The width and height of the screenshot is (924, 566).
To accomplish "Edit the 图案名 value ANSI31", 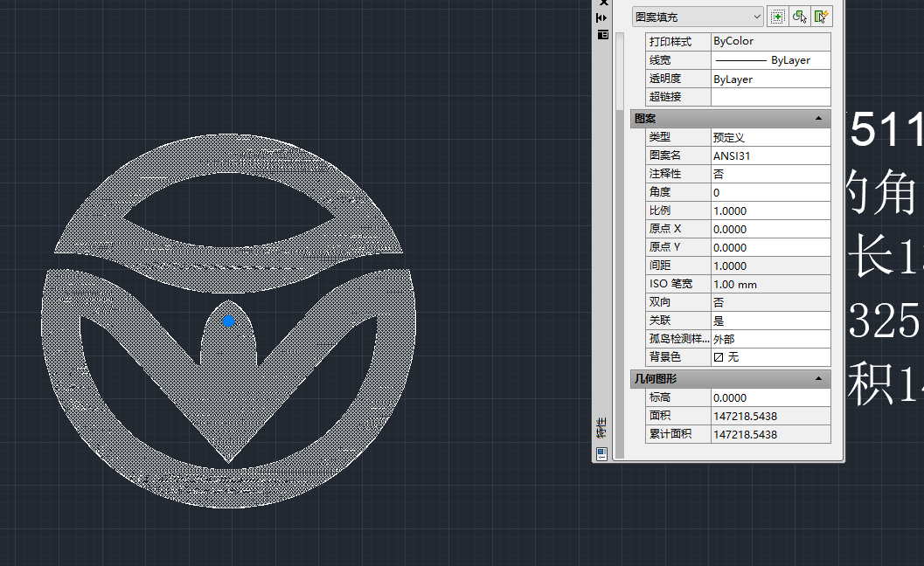I will (x=771, y=155).
